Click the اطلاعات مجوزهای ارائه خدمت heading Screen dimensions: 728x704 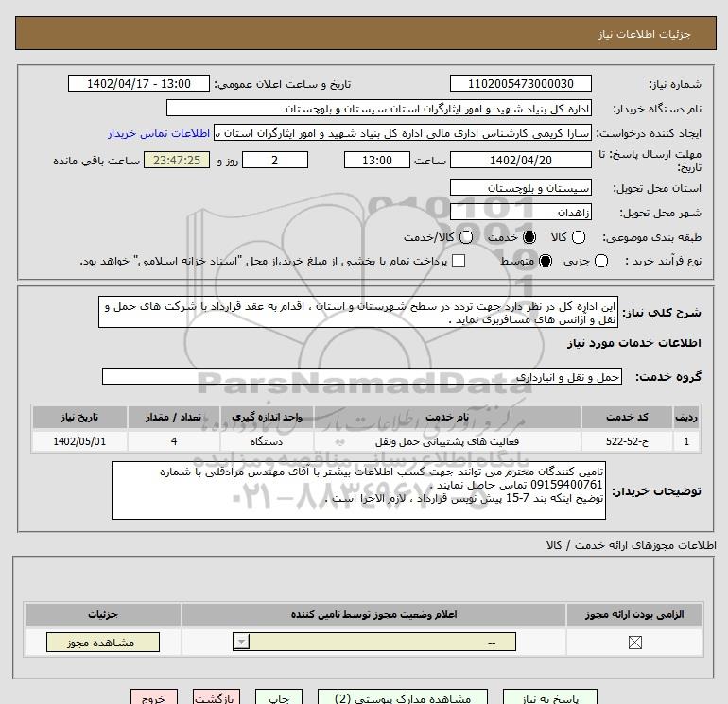[x=631, y=545]
